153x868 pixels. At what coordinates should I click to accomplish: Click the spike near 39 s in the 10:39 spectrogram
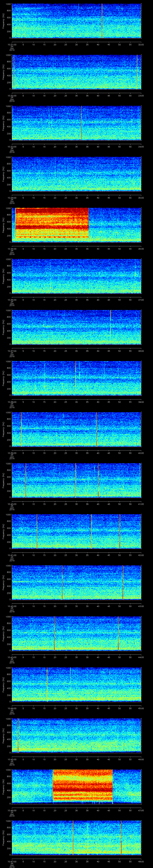coord(97,429)
